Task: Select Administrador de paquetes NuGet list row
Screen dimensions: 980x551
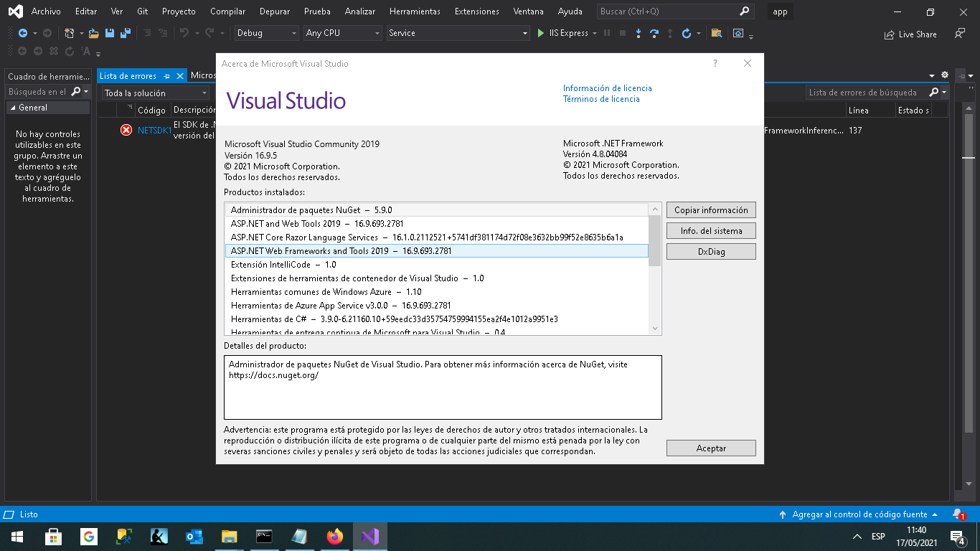Action: point(436,210)
